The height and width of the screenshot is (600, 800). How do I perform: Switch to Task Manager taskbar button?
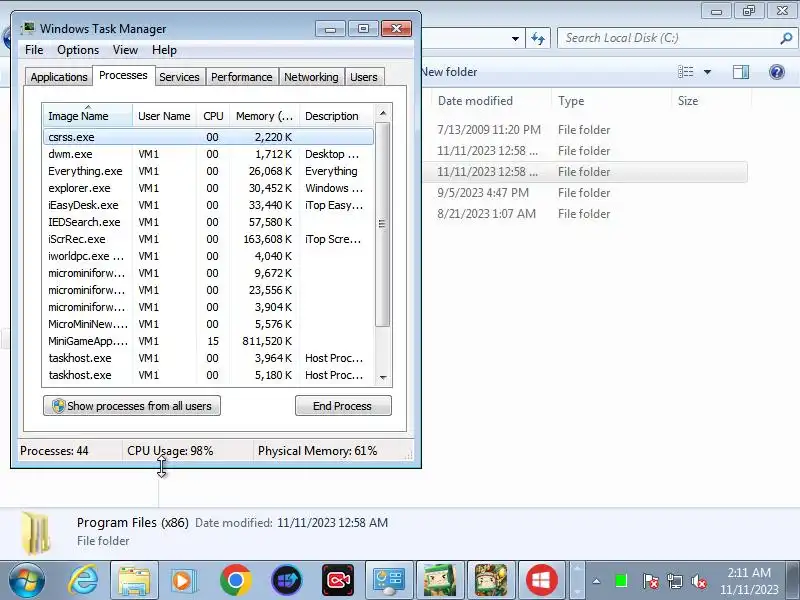click(389, 580)
